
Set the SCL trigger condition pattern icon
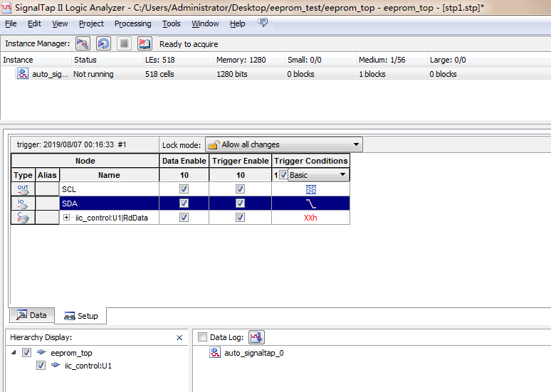click(x=310, y=189)
